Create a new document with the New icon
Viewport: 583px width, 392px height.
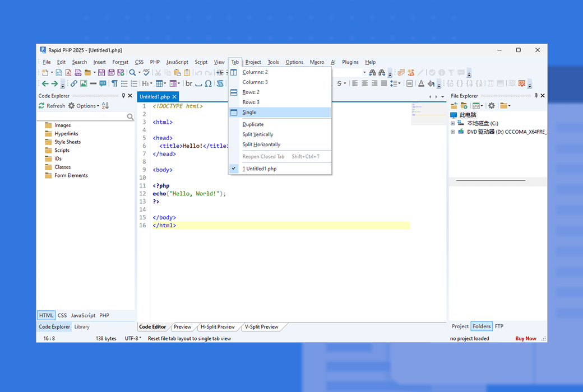pos(45,72)
